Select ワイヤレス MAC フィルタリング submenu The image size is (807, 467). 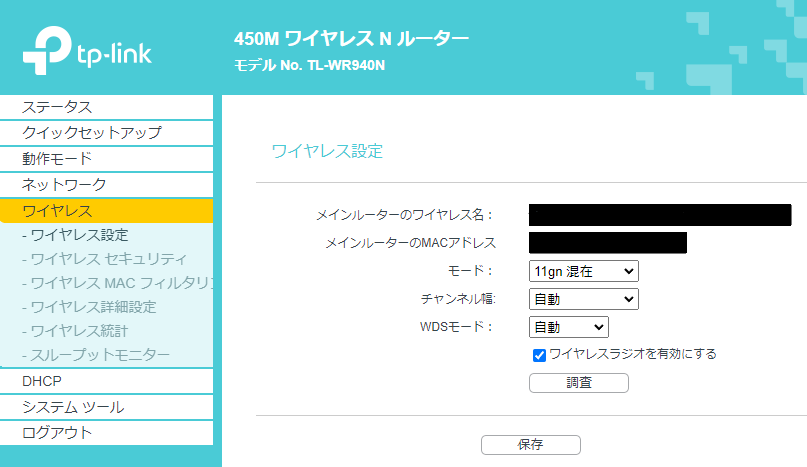(117, 283)
